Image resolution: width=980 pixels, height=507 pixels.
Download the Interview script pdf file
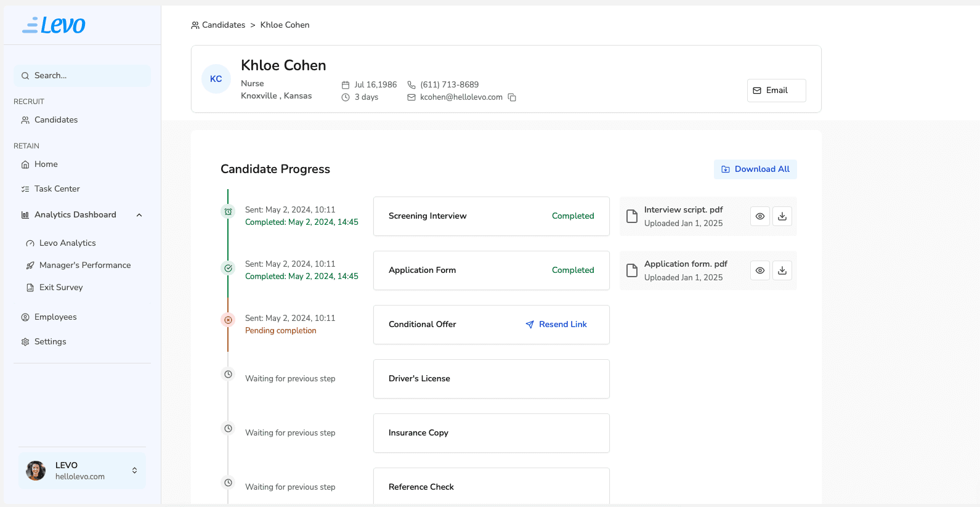[782, 216]
